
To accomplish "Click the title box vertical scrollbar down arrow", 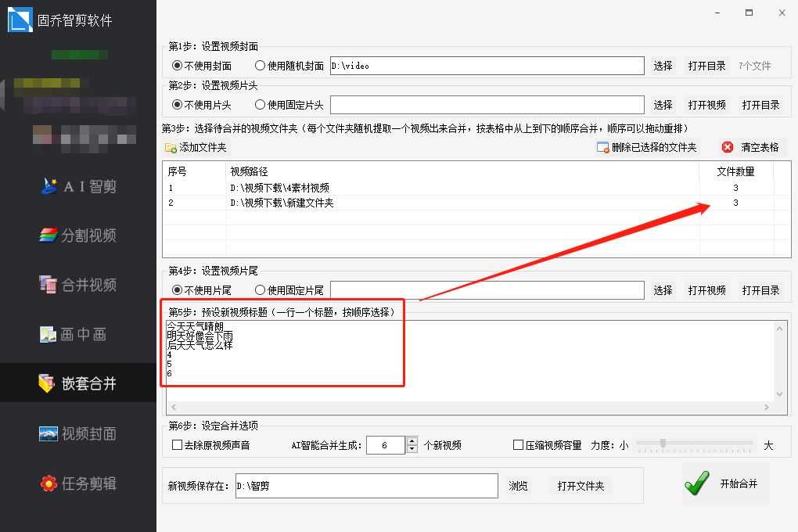I will 780,394.
